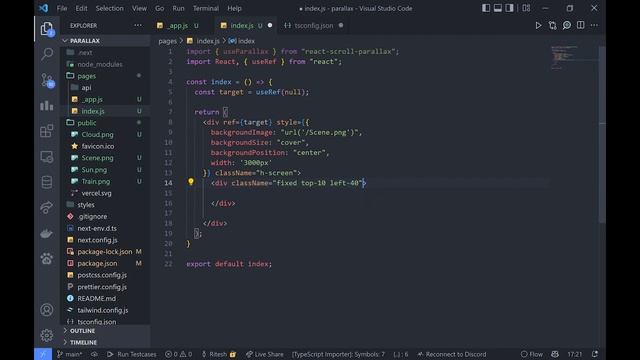Open the database icon in activity bar
Viewport: 640px width, 360px height.
click(47, 182)
